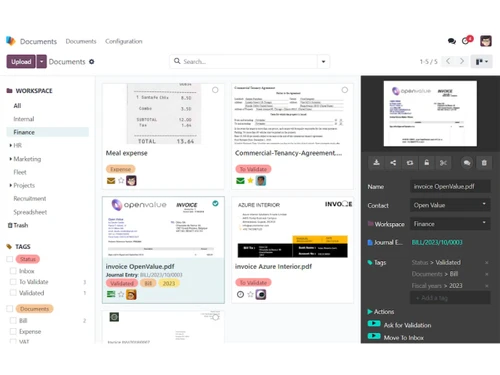Go to the previous page arrow
Viewport: 500px width, 375px height.
tap(448, 61)
